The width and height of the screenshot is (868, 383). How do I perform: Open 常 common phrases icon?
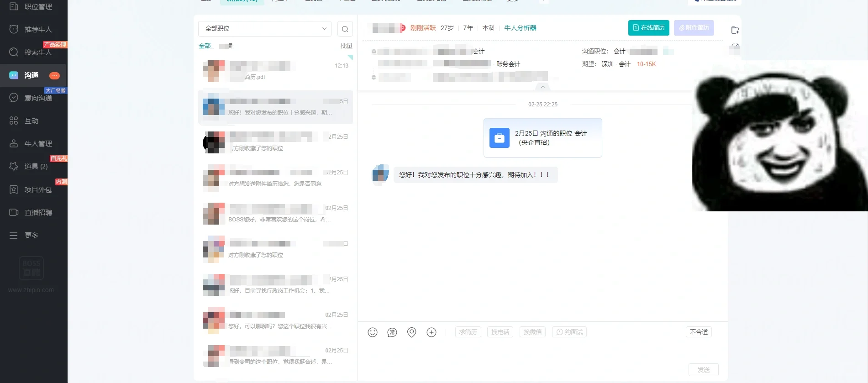[392, 332]
